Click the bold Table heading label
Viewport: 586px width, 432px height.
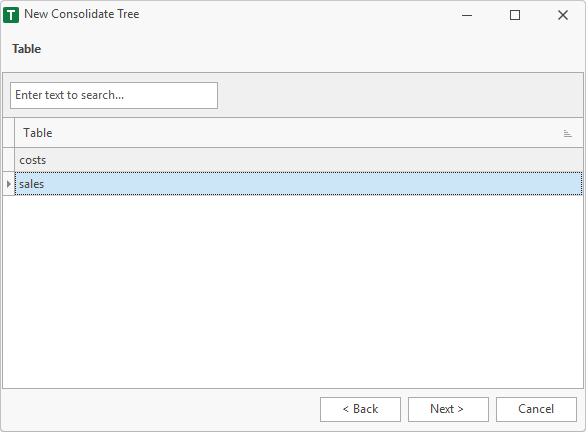point(27,49)
